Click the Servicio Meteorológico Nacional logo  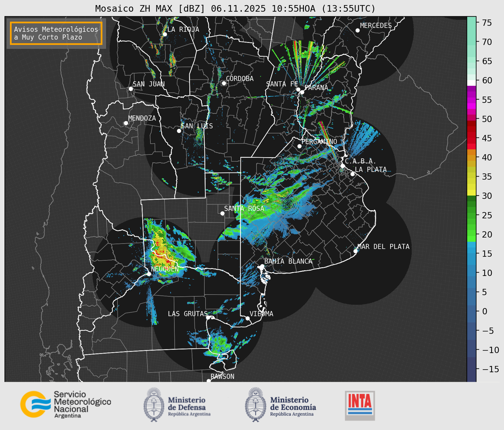point(66,404)
